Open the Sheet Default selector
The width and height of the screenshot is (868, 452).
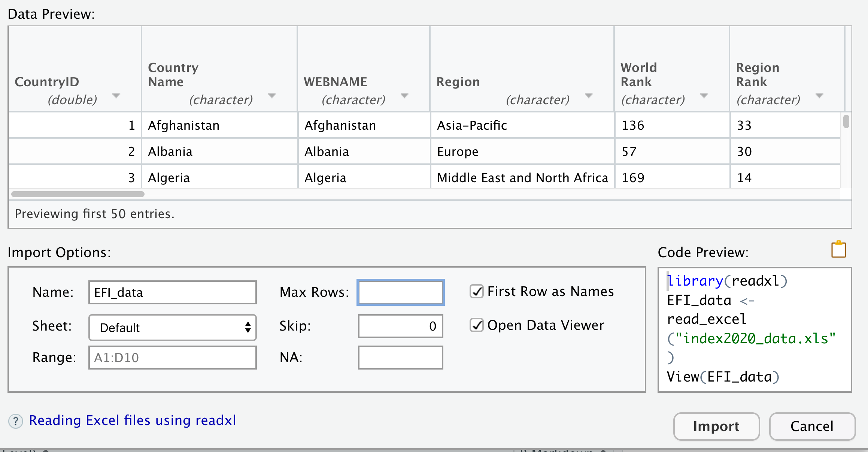tap(172, 328)
